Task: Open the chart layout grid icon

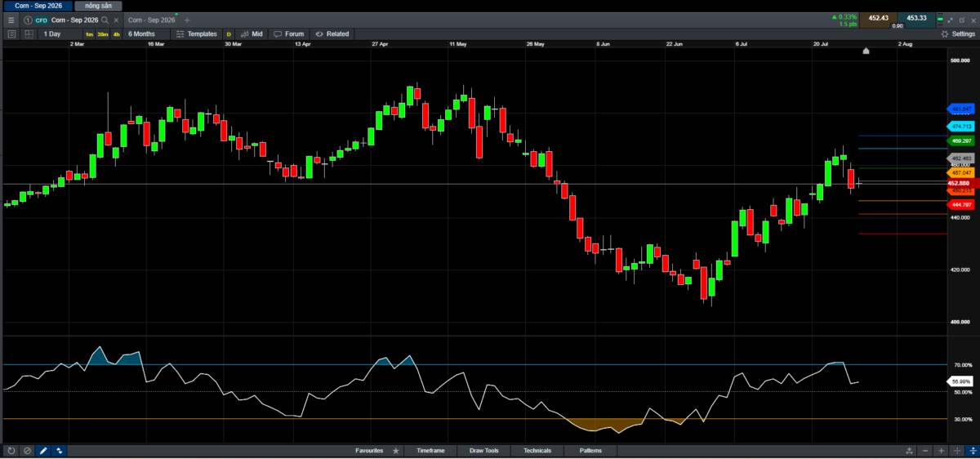Action: (x=29, y=33)
